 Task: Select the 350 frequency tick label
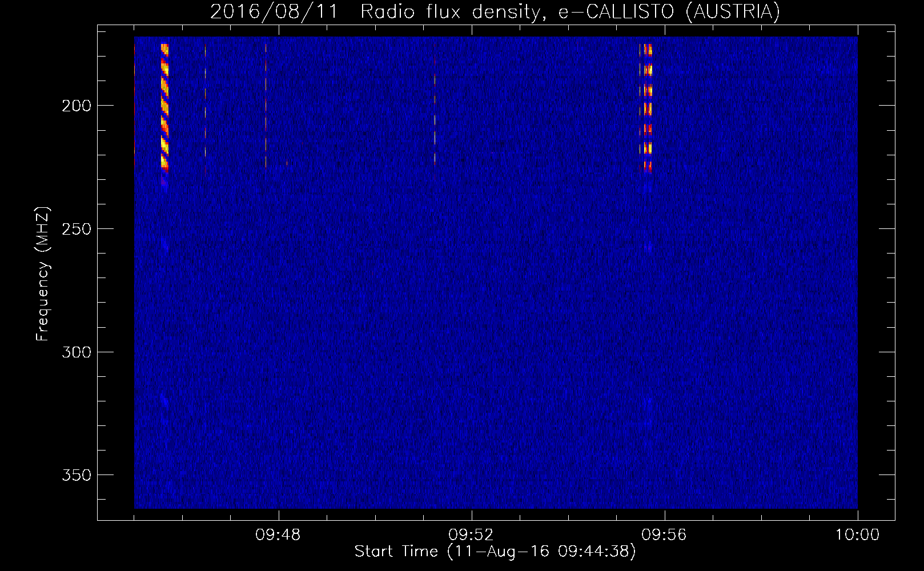[x=77, y=476]
